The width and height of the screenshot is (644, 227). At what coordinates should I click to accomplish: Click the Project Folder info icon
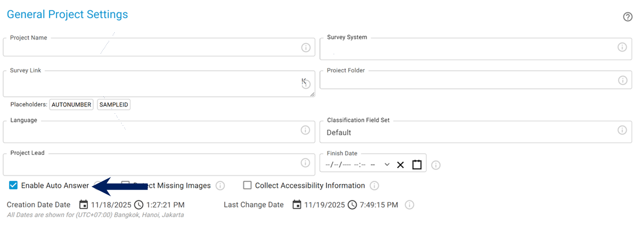coord(622,80)
